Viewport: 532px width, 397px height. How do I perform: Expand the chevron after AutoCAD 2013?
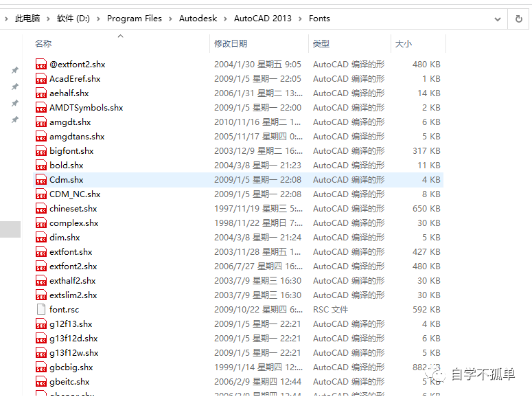pyautogui.click(x=300, y=19)
